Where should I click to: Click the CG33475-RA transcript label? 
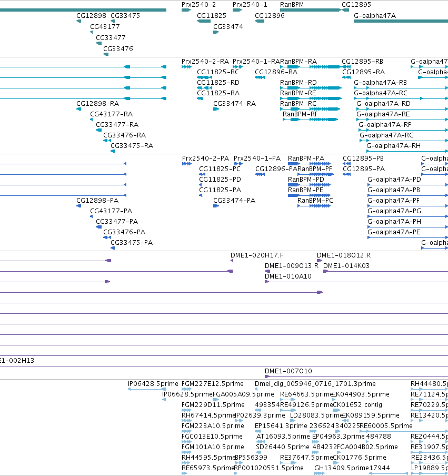coord(132,146)
